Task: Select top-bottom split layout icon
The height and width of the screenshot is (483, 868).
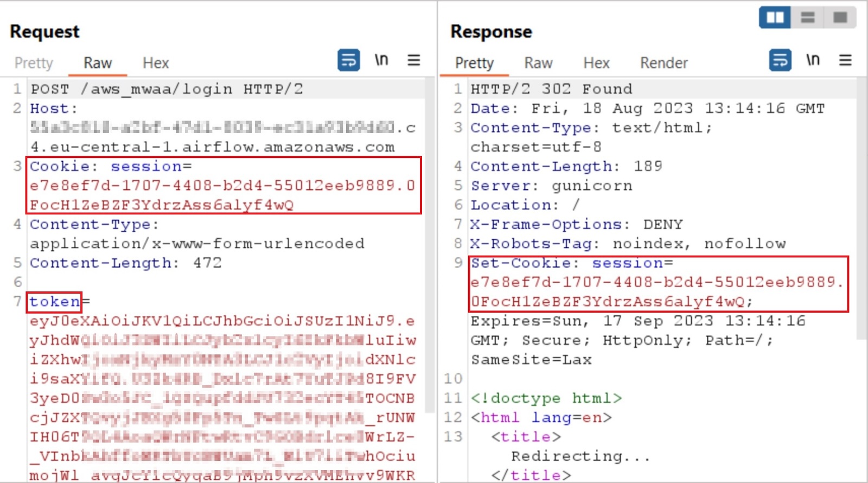Action: point(808,18)
